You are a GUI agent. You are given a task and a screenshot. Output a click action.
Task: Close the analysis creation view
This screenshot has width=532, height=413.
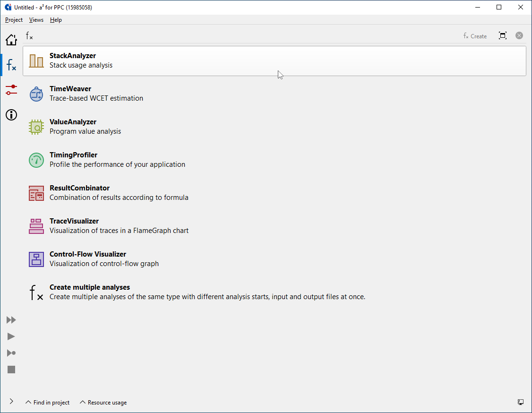click(x=519, y=35)
